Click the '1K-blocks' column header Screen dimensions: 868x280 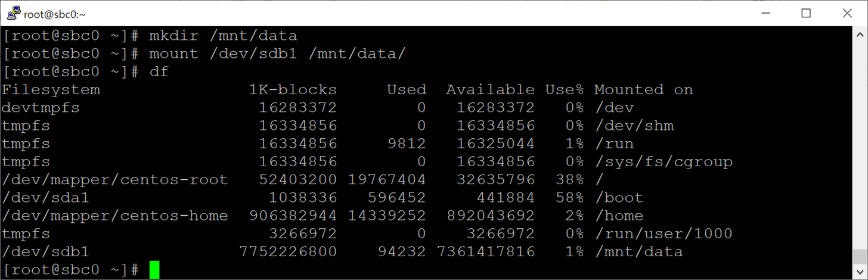tap(293, 89)
